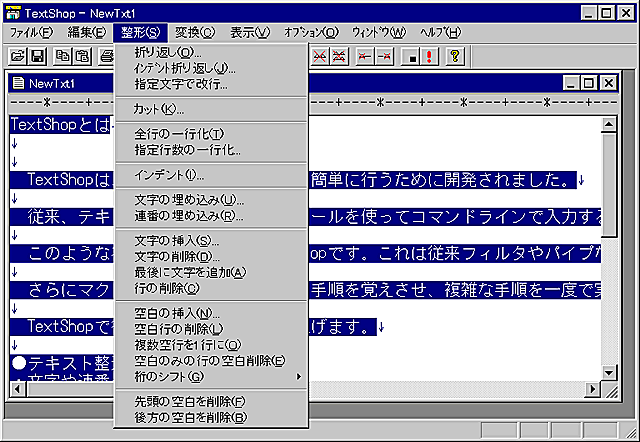
Task: Click the vertical scrollbar thumb
Action: 609,184
